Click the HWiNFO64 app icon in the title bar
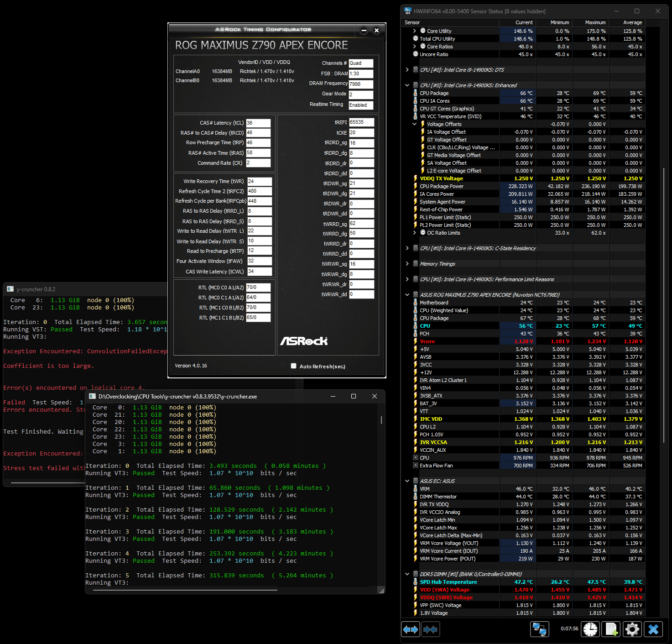Screen dimensions: 672x644 point(408,11)
